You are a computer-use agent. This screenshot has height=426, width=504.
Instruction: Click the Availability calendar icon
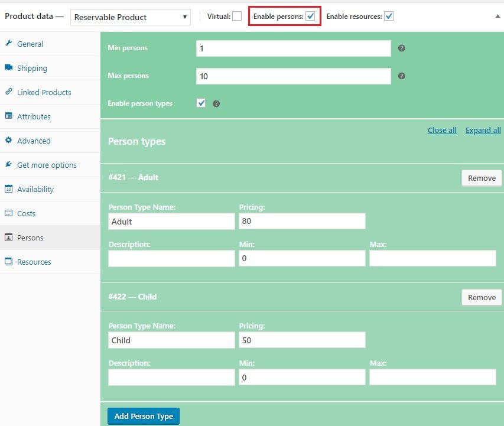(9, 189)
